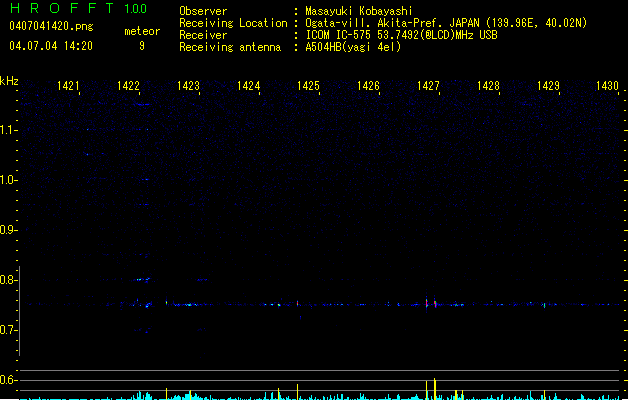Click the yellow meteor spike near 1425
The height and width of the screenshot is (400, 629).
(x=298, y=392)
